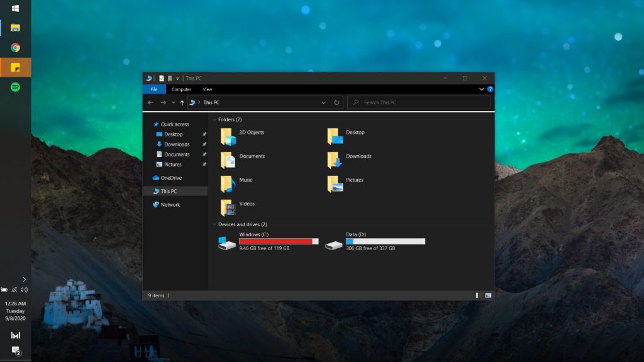The height and width of the screenshot is (362, 644).
Task: Unpin Downloads from Quick access
Action: pyautogui.click(x=204, y=145)
